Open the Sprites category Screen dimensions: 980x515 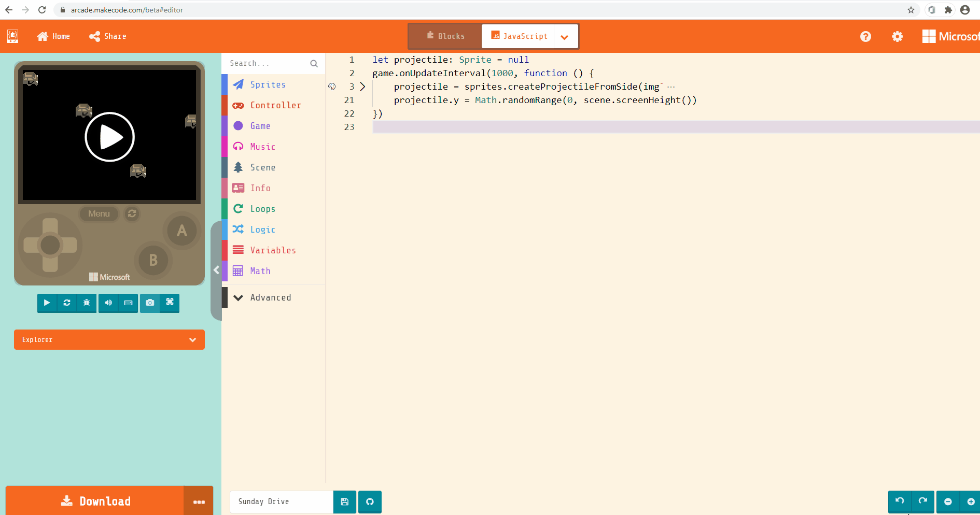coord(268,84)
